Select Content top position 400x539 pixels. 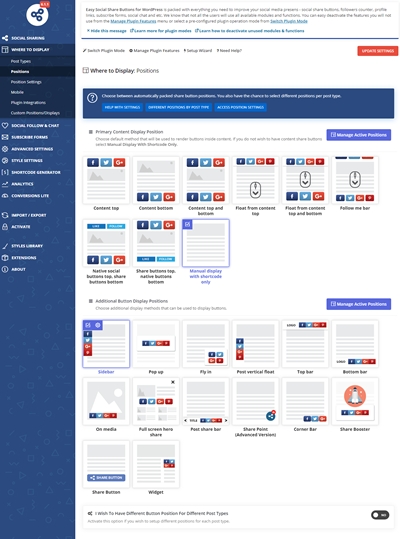106,180
